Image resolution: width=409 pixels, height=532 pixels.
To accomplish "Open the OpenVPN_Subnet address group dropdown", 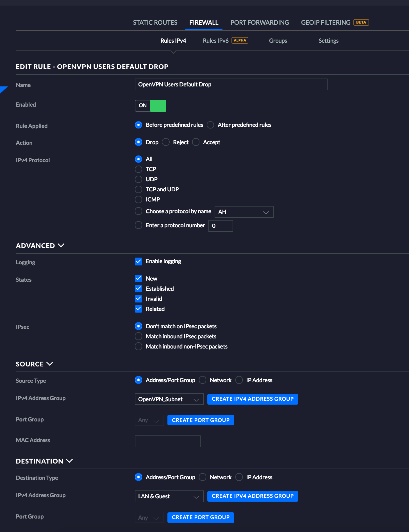I will click(169, 399).
